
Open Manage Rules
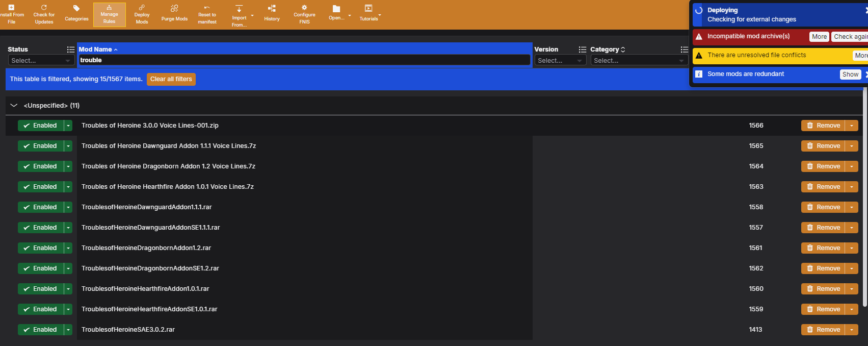click(x=109, y=14)
